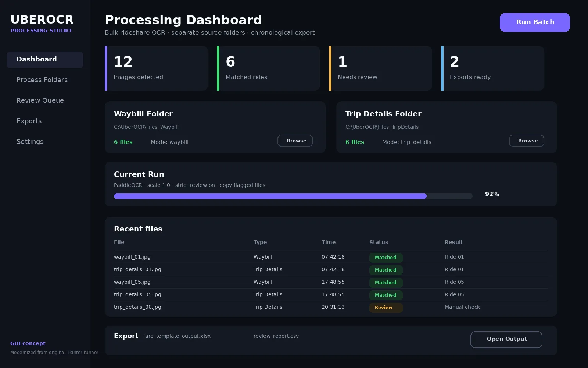The image size is (588, 368).
Task: Click the GUI concept footer label
Action: 28,343
